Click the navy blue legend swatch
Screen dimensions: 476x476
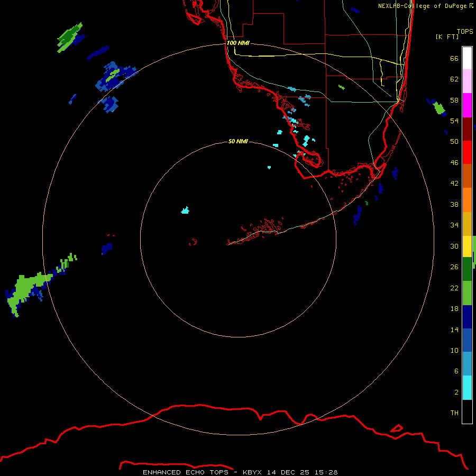coord(467,317)
